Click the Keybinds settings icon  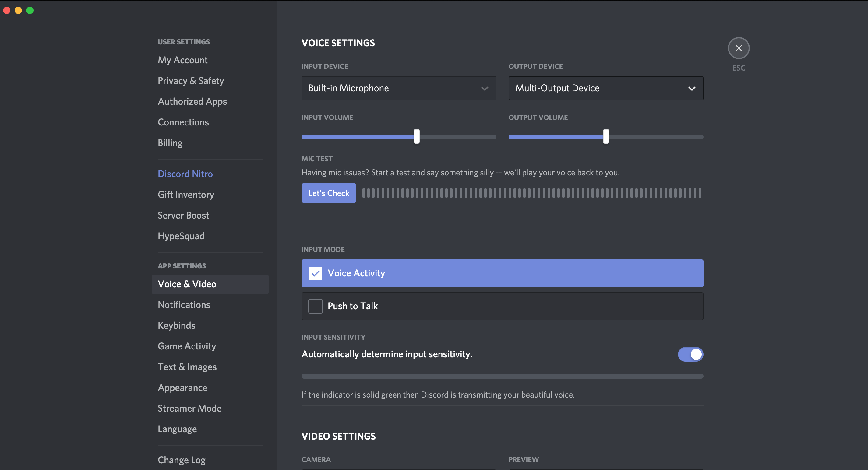tap(177, 325)
